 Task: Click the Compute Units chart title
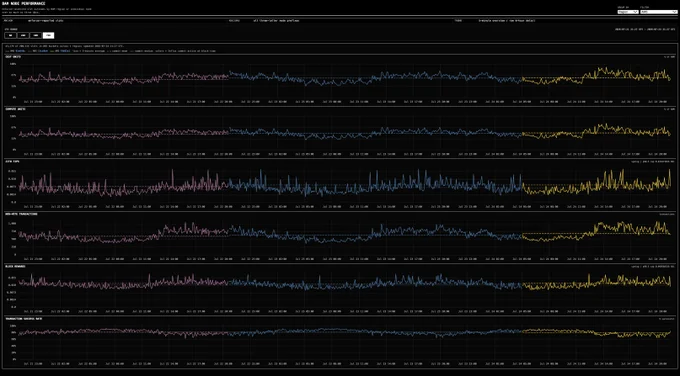coord(15,109)
